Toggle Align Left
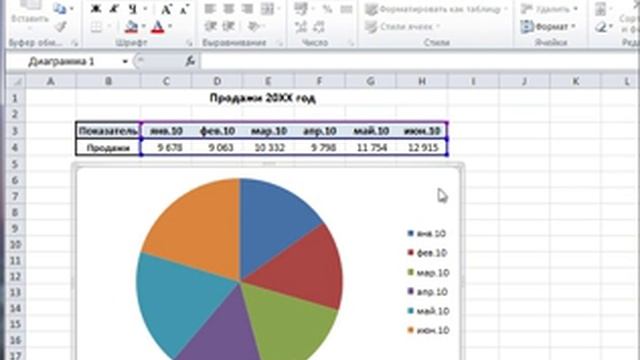This screenshot has height=360, width=640. (210, 9)
